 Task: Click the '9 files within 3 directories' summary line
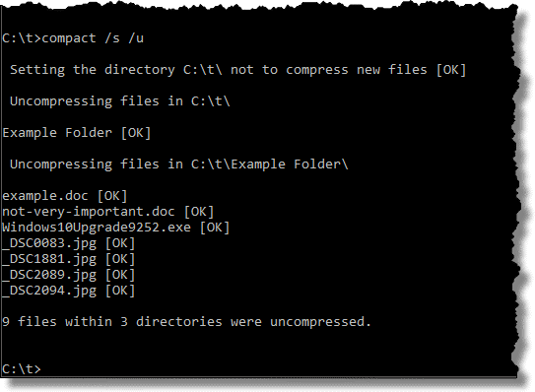(x=186, y=322)
